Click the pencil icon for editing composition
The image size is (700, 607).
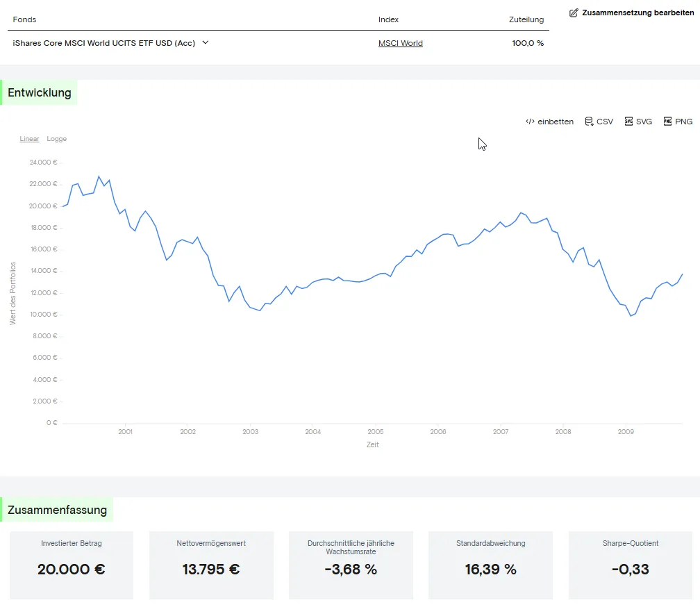(574, 13)
